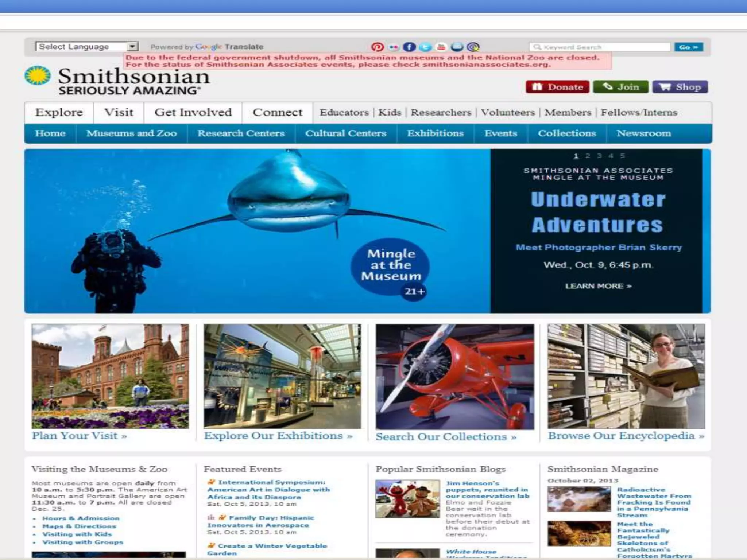Click the Smithsonian sunburst logo
This screenshot has height=560, width=747.
coord(37,76)
